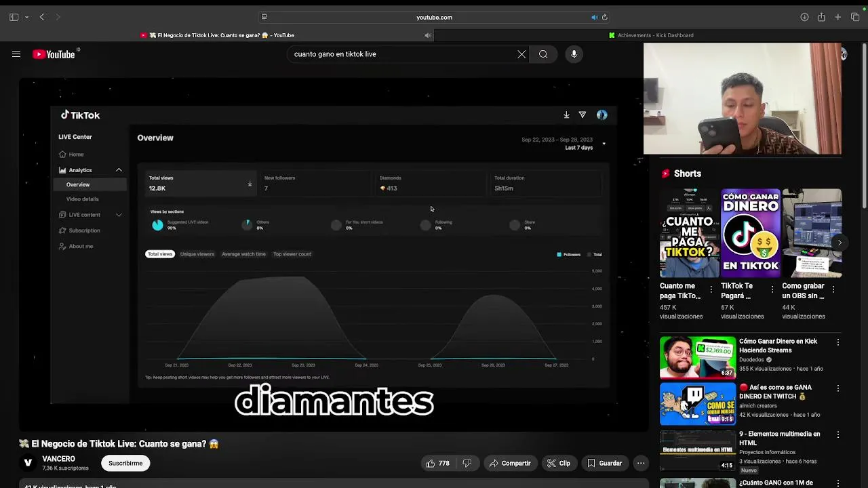Click '7,36 K suscriptores' text
This screenshot has width=868, height=488.
click(x=65, y=468)
